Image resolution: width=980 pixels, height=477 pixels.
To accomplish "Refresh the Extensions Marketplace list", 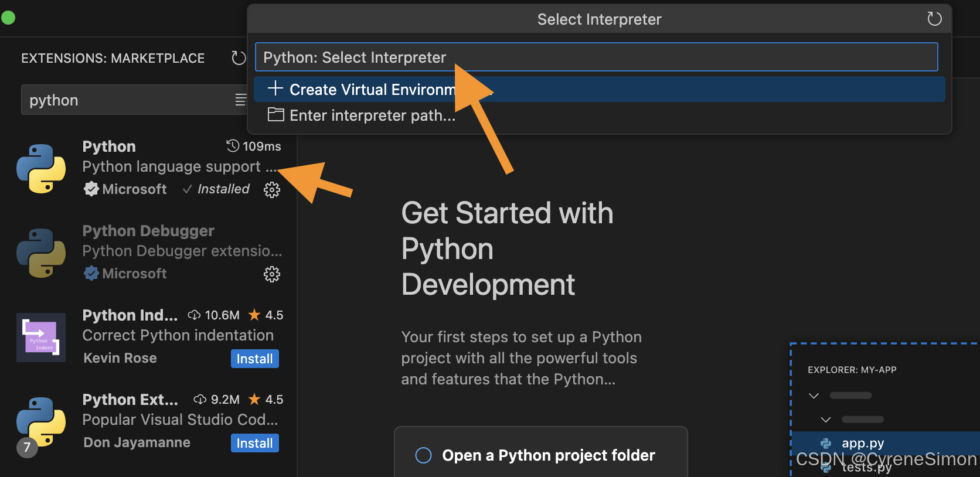I will click(238, 58).
